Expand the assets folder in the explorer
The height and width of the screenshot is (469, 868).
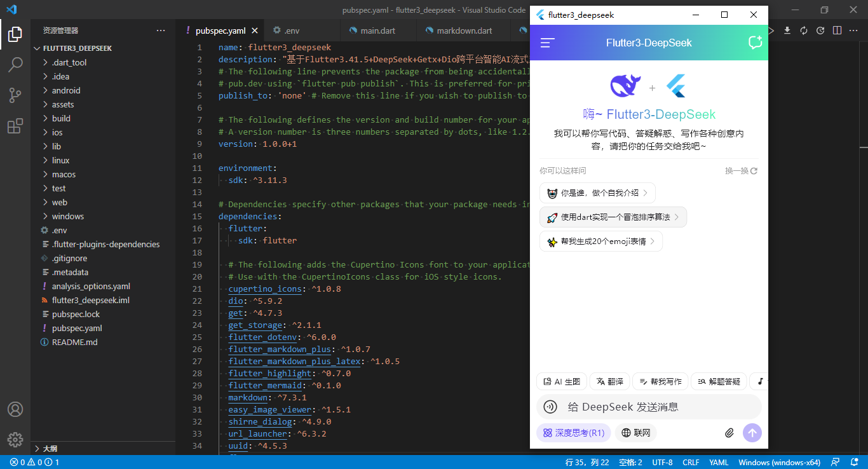(x=103, y=104)
